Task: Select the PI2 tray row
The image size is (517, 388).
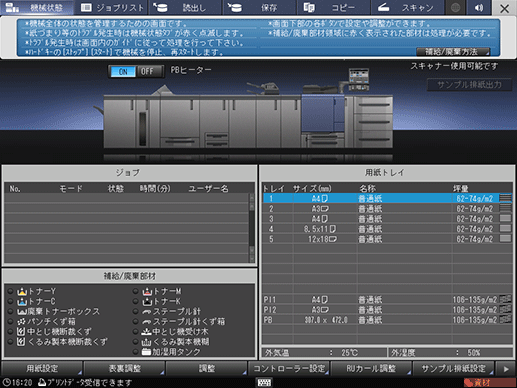Action: [388, 310]
